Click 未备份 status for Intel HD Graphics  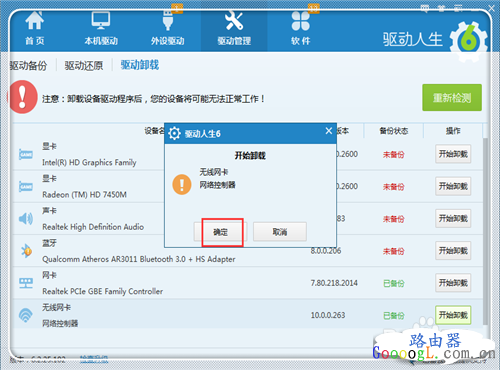point(393,155)
